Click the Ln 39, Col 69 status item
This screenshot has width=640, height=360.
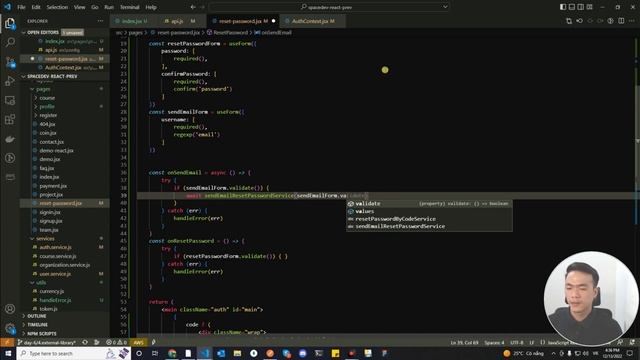(464, 342)
